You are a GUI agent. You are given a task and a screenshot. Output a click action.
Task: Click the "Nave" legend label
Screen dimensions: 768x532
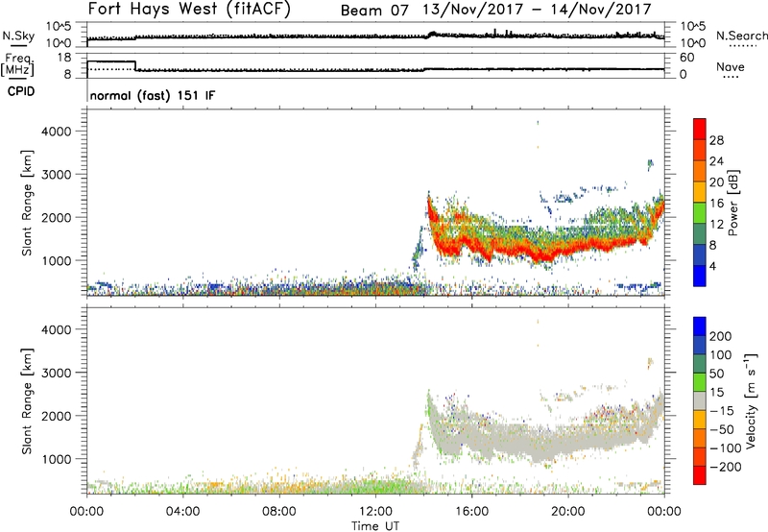[x=730, y=67]
